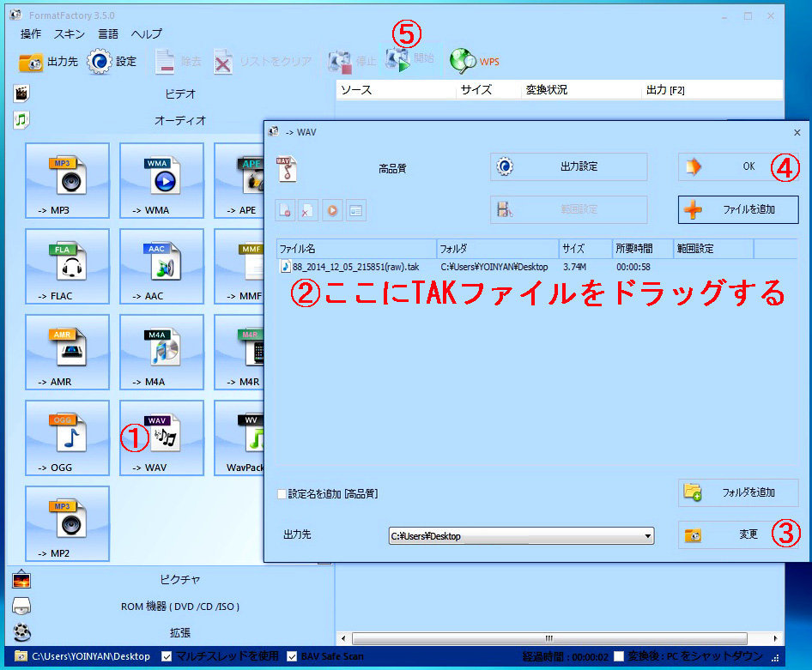Expand the ピクチャ category section
The image size is (812, 670).
tap(179, 580)
